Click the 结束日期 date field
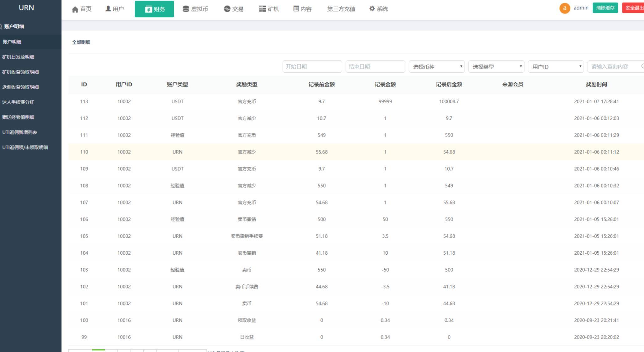Screen dimensions: 644x352 click(x=375, y=66)
